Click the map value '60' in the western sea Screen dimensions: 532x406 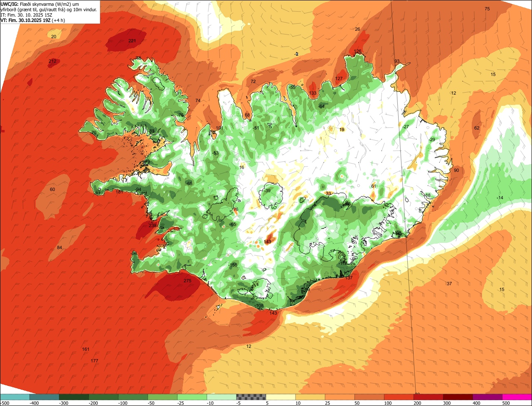(x=52, y=189)
